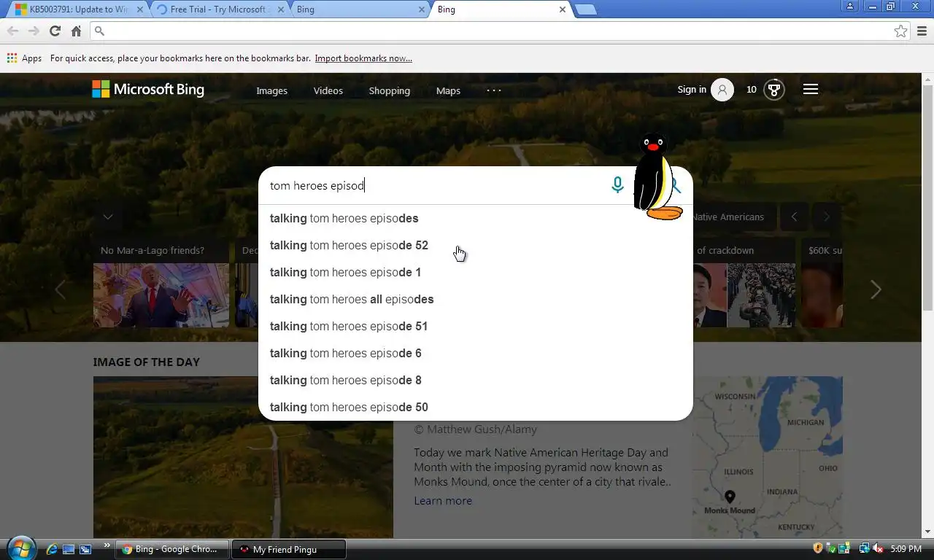Open the Chrome menu icon
The image size is (934, 560).
coord(922,31)
